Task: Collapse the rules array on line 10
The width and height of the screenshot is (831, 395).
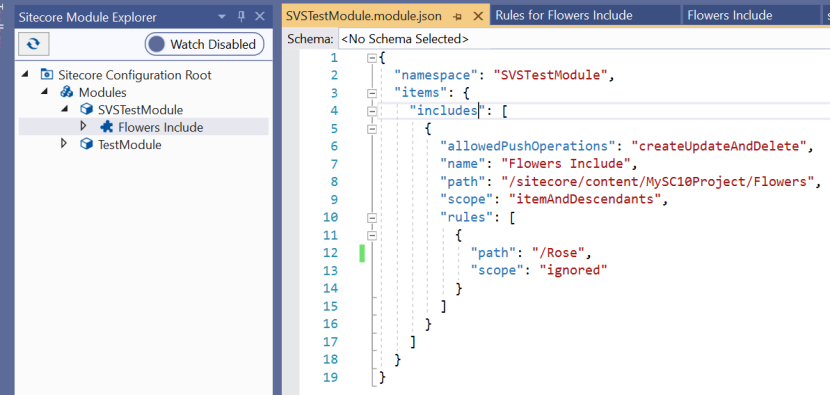Action: (x=372, y=217)
